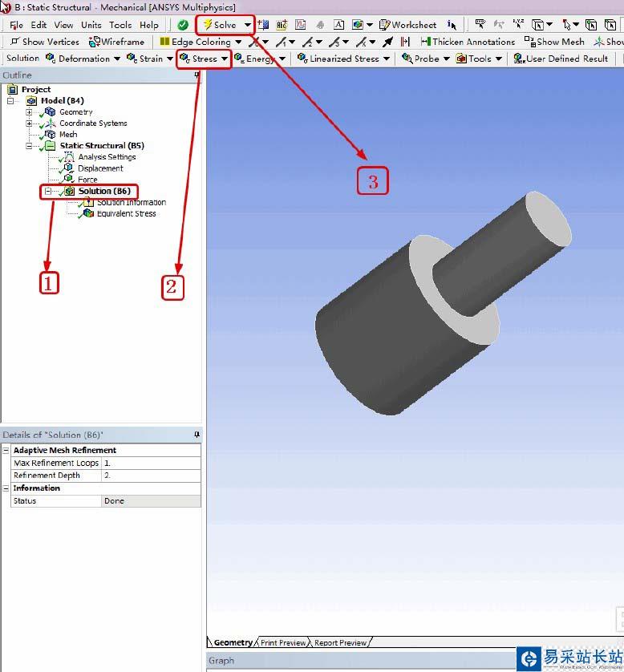Edit Max Refinement Loops value field

pyautogui.click(x=151, y=463)
